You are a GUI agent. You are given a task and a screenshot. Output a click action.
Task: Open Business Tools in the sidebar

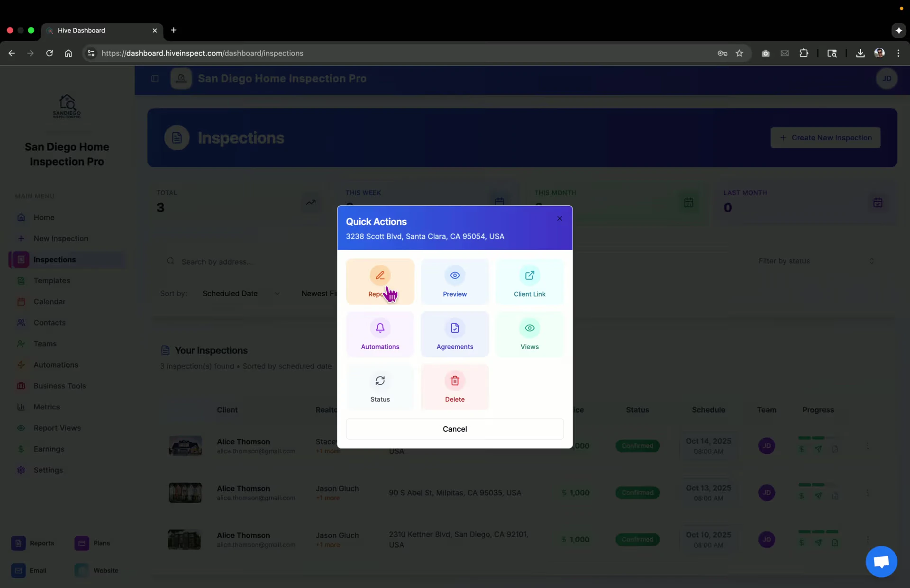click(67, 386)
